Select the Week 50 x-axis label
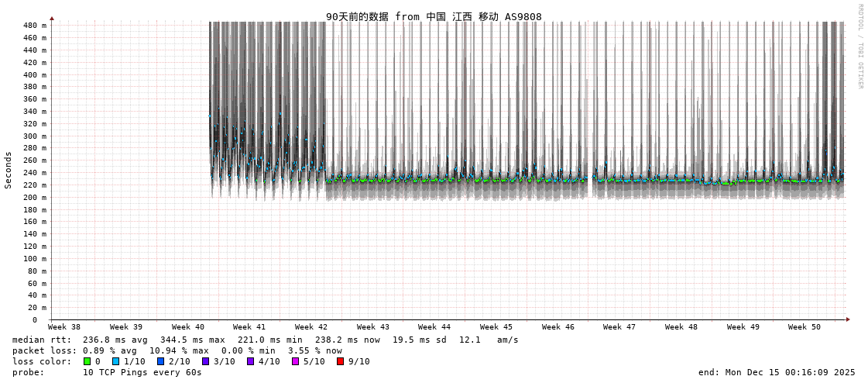This screenshot has width=868, height=383. click(804, 327)
